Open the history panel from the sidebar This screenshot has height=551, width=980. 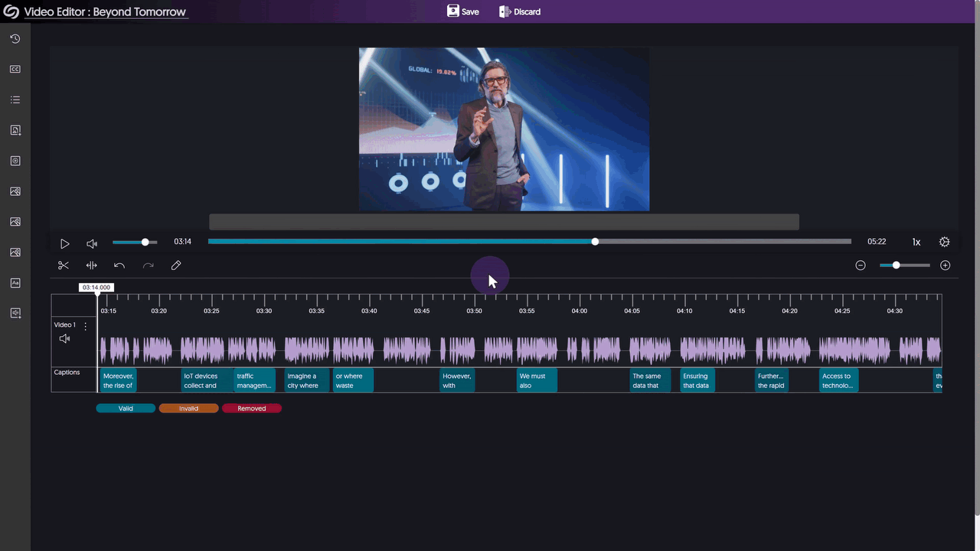point(15,38)
